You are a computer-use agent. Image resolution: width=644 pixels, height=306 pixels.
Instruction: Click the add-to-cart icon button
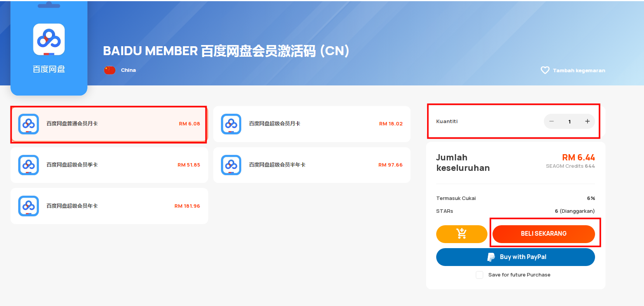pyautogui.click(x=461, y=234)
